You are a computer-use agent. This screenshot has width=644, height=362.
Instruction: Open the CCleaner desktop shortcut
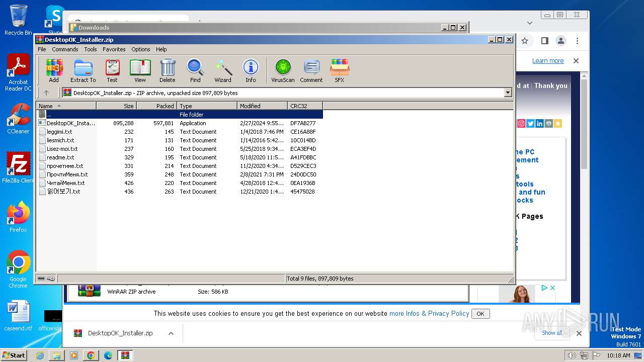pos(18,119)
